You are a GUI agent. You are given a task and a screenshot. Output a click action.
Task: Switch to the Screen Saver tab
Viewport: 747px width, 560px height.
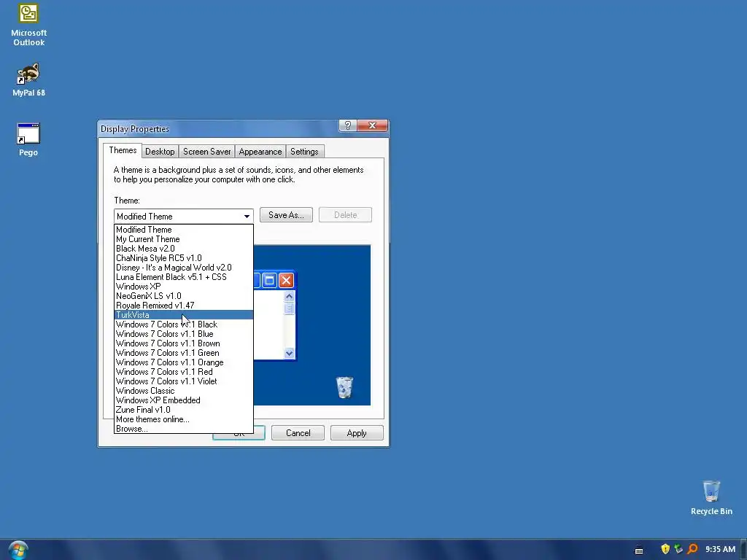(206, 152)
